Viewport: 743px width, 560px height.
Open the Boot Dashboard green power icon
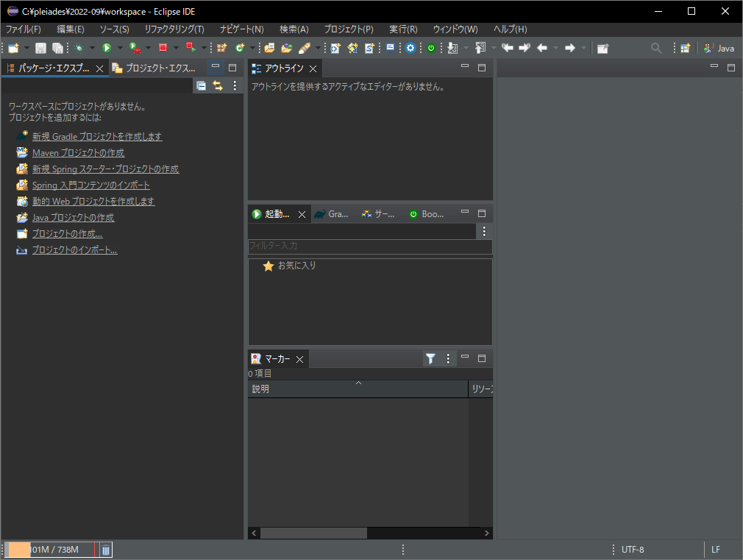pos(431,48)
